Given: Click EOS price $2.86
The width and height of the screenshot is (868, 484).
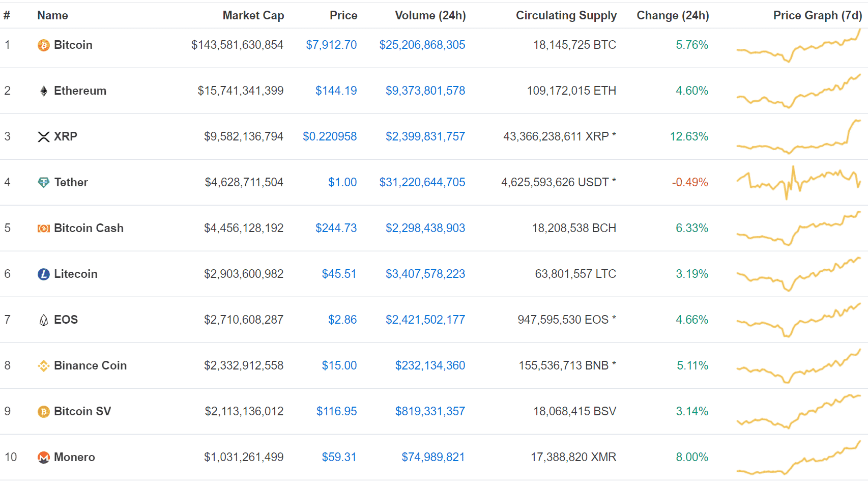Looking at the screenshot, I should click(342, 320).
